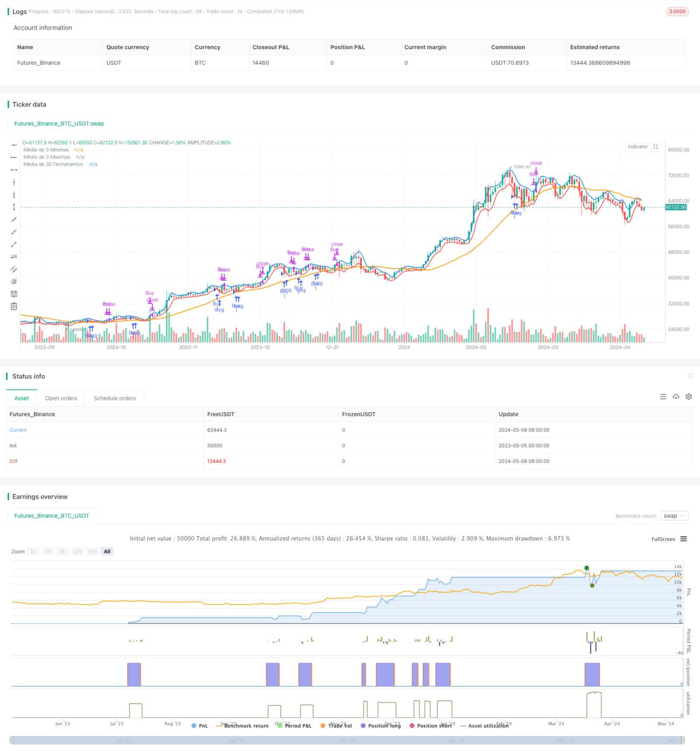The image size is (700, 756).
Task: Delete drawings with the trash bin icon
Action: 14,306
